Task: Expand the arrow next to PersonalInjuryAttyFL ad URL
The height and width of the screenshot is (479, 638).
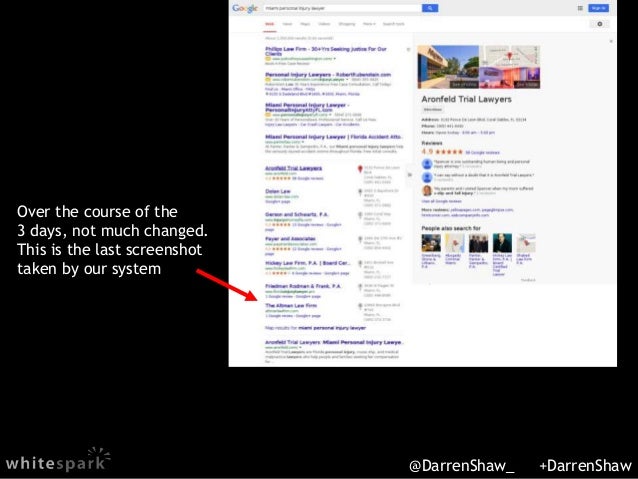Action: 330,115
